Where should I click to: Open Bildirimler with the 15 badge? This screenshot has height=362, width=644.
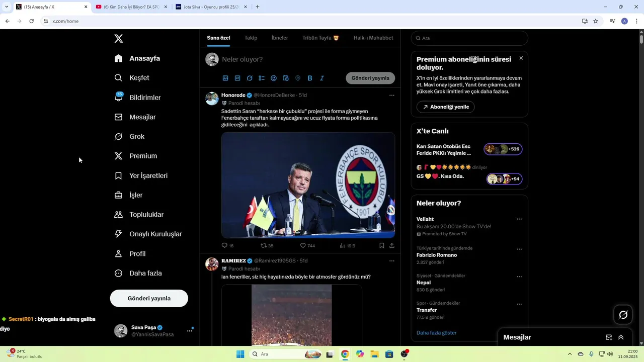pos(138,98)
